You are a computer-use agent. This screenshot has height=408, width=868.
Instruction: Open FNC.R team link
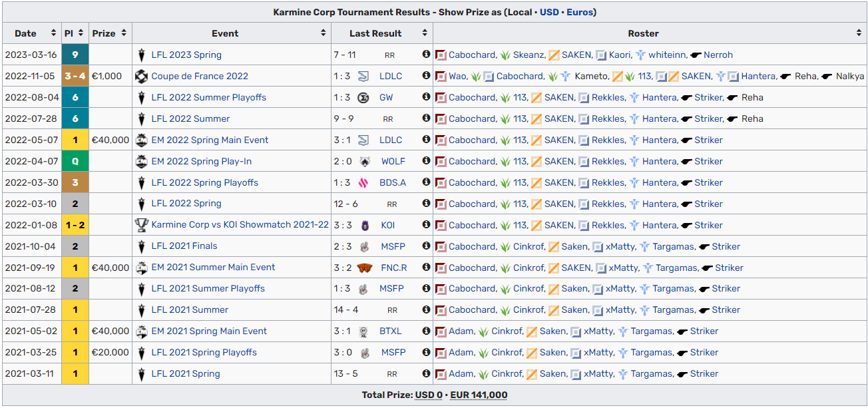393,268
